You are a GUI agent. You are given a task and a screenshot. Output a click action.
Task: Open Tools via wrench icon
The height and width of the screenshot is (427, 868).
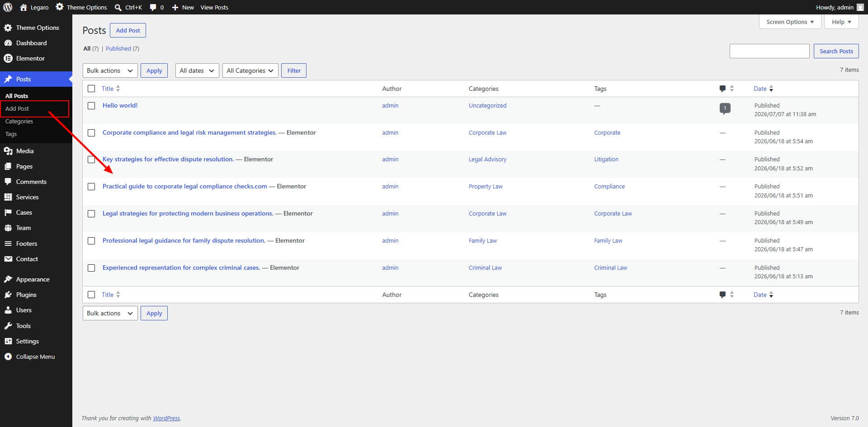pos(8,326)
